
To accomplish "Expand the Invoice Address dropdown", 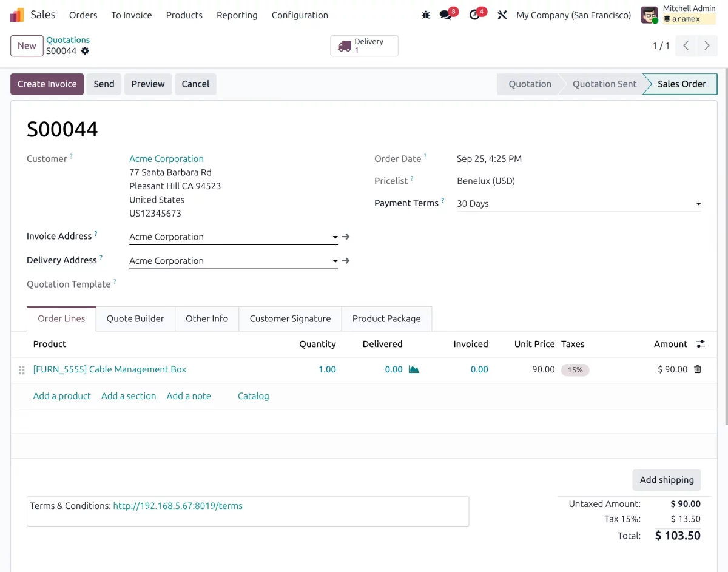I will tap(335, 237).
